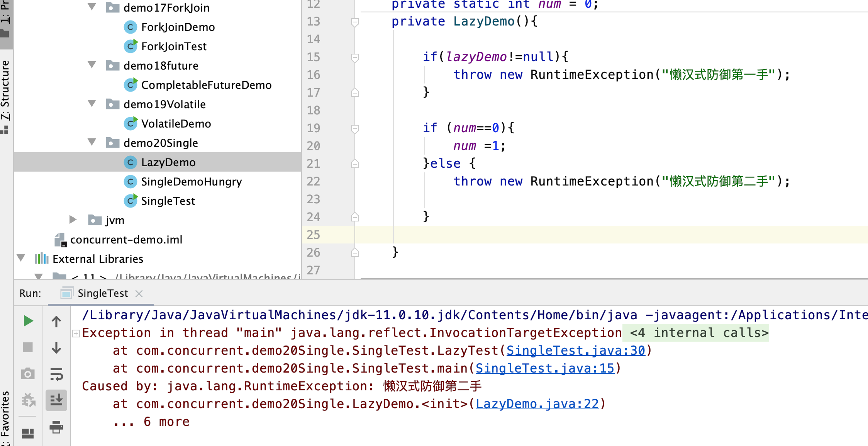
Task: Click the Up the Stack Trace arrow
Action: (x=56, y=321)
